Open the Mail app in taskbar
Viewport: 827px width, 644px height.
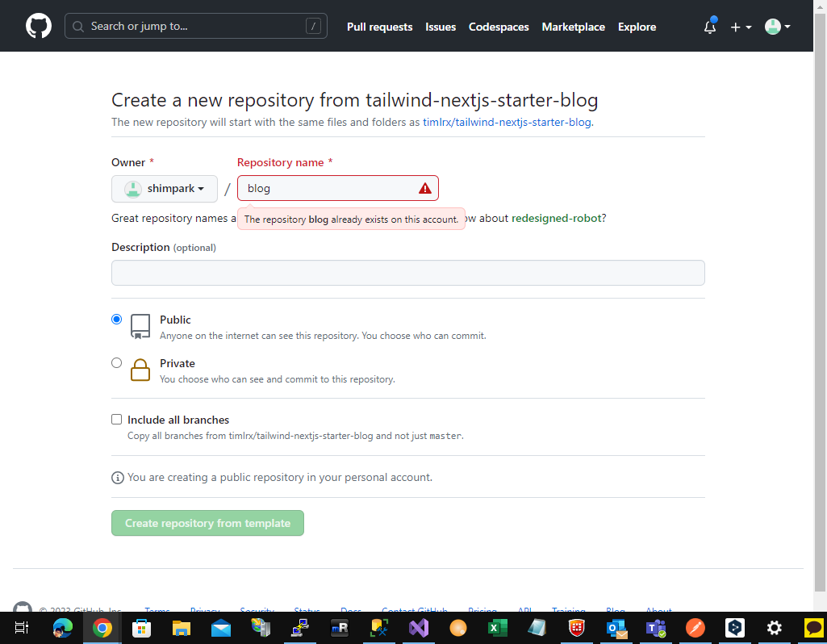tap(220, 628)
